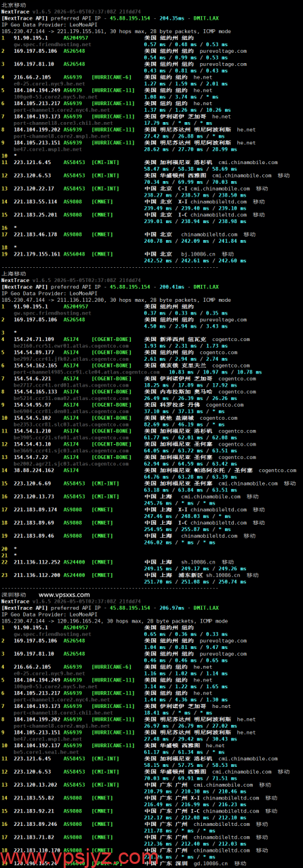
Task: Select the 北京移动 section heading
Action: click(x=14, y=5)
